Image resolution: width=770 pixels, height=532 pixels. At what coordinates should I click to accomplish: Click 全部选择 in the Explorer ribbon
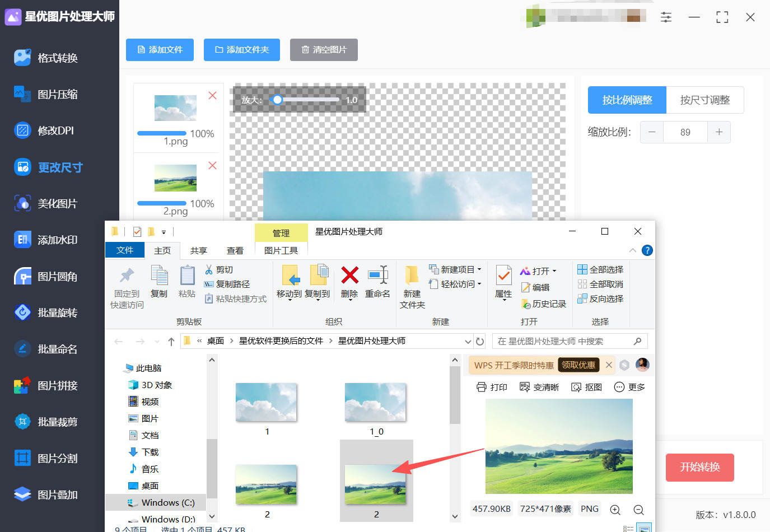pyautogui.click(x=600, y=269)
